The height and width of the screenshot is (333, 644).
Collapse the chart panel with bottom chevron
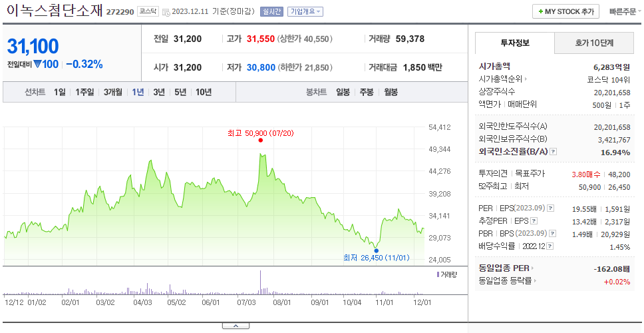click(x=236, y=326)
